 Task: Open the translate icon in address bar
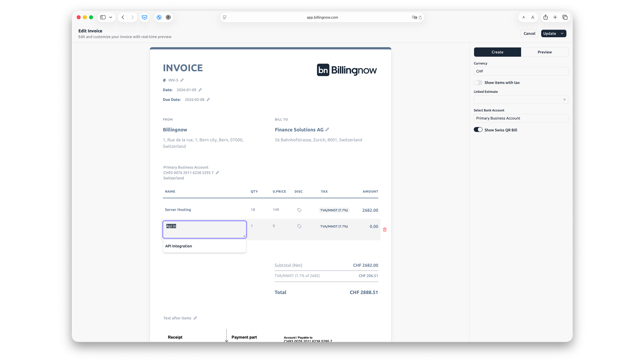pyautogui.click(x=414, y=17)
